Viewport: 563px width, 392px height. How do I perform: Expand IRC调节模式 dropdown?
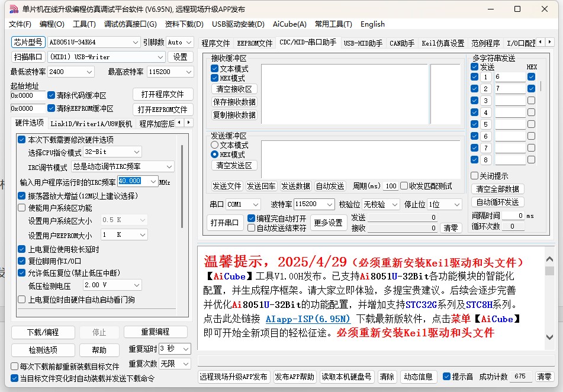169,167
